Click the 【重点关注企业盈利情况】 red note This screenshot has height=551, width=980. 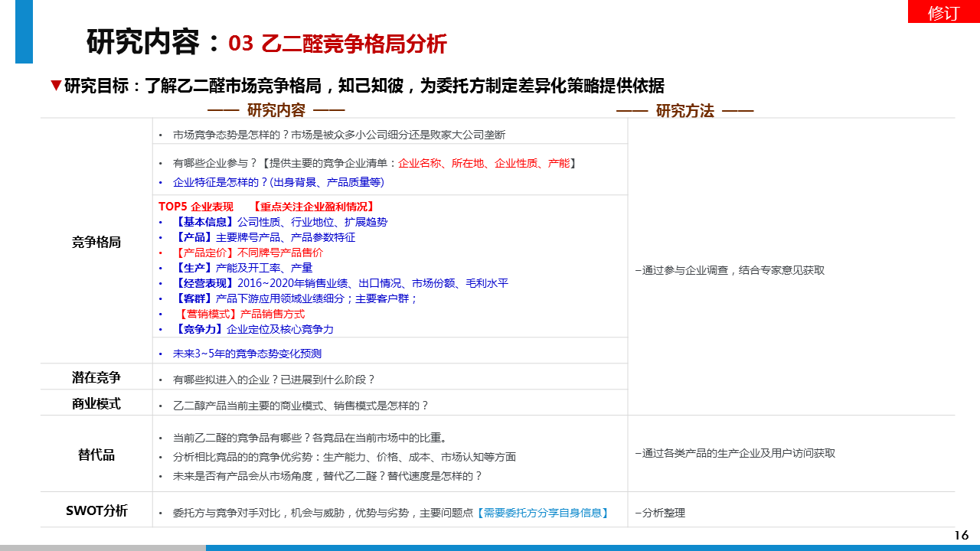pyautogui.click(x=313, y=207)
